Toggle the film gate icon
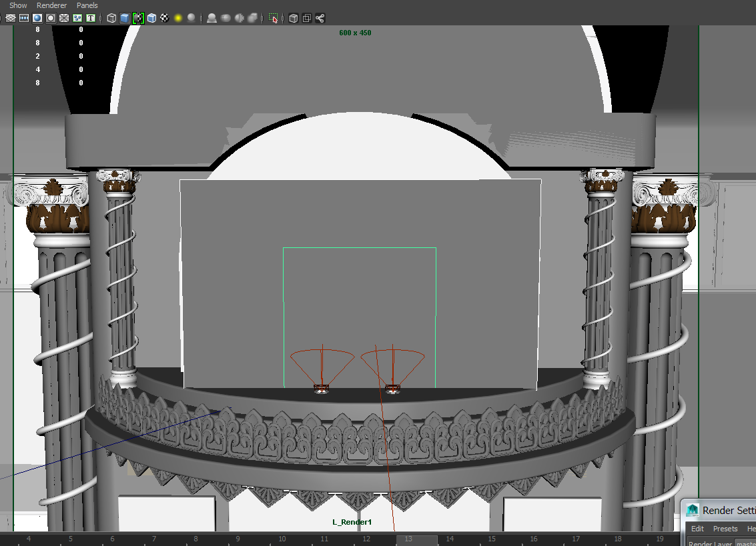 [x=23, y=18]
